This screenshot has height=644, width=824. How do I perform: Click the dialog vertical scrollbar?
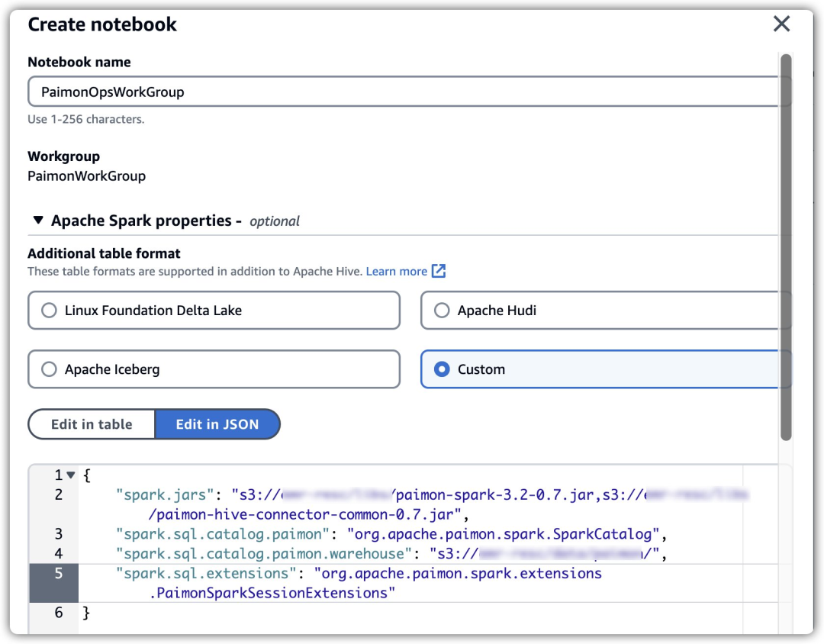[786, 247]
